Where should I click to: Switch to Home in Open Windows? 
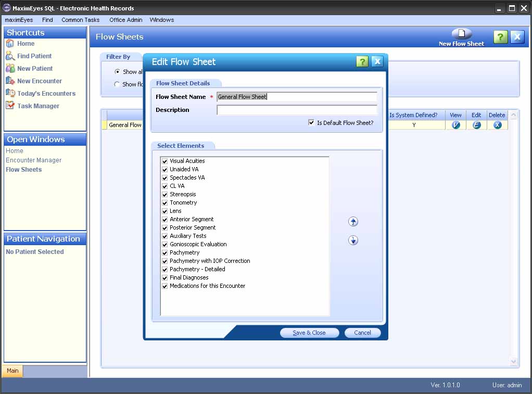pos(15,150)
